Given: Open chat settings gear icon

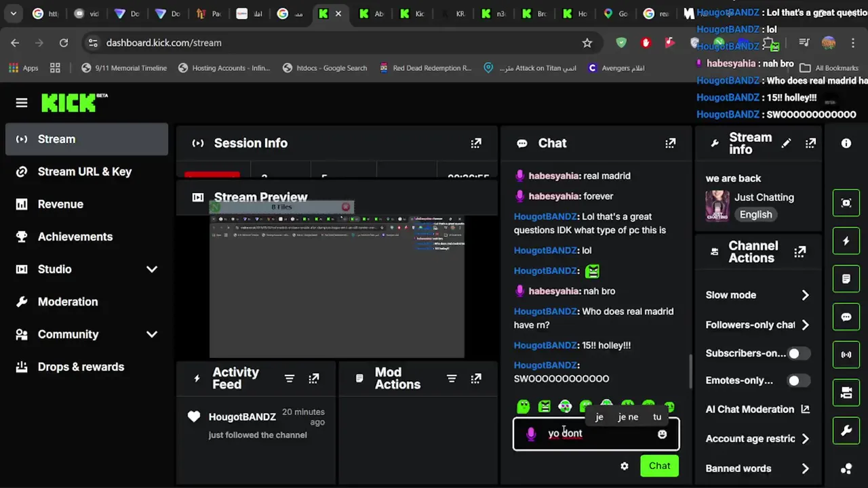Looking at the screenshot, I should coord(625,466).
